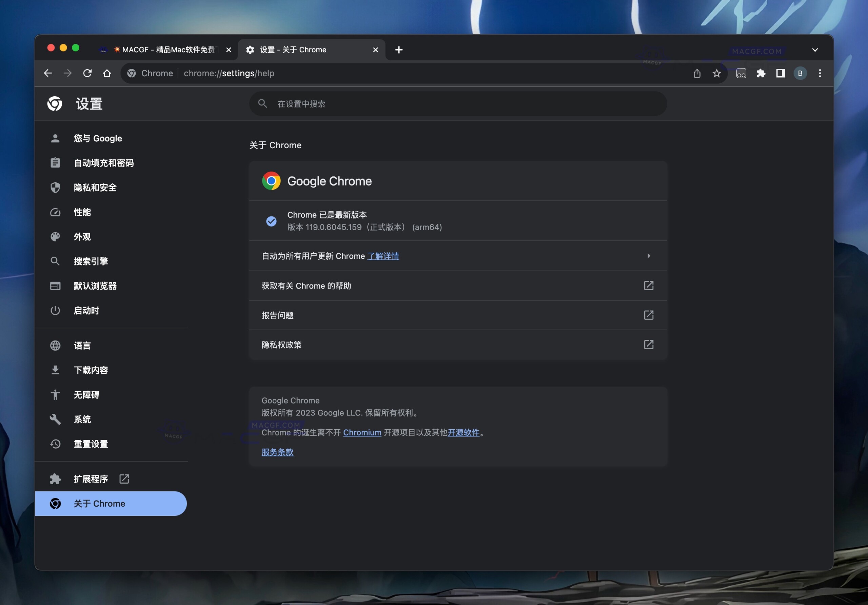868x605 pixels.
Task: Click the 外观 palette icon
Action: pyautogui.click(x=55, y=237)
